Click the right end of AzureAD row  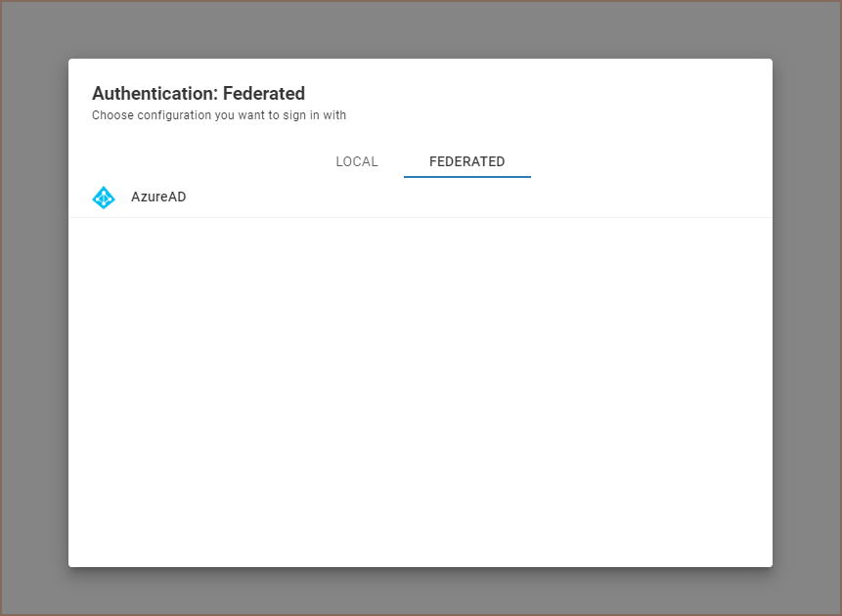tap(743, 198)
